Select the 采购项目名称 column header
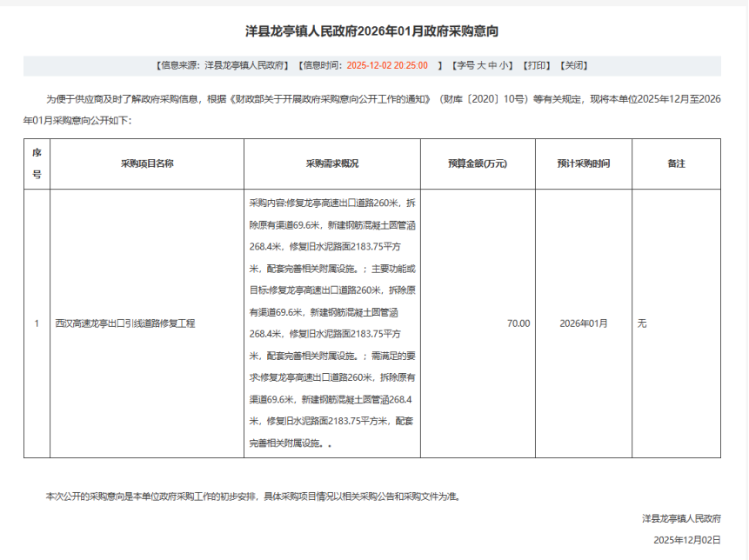The image size is (749, 560). tap(147, 163)
